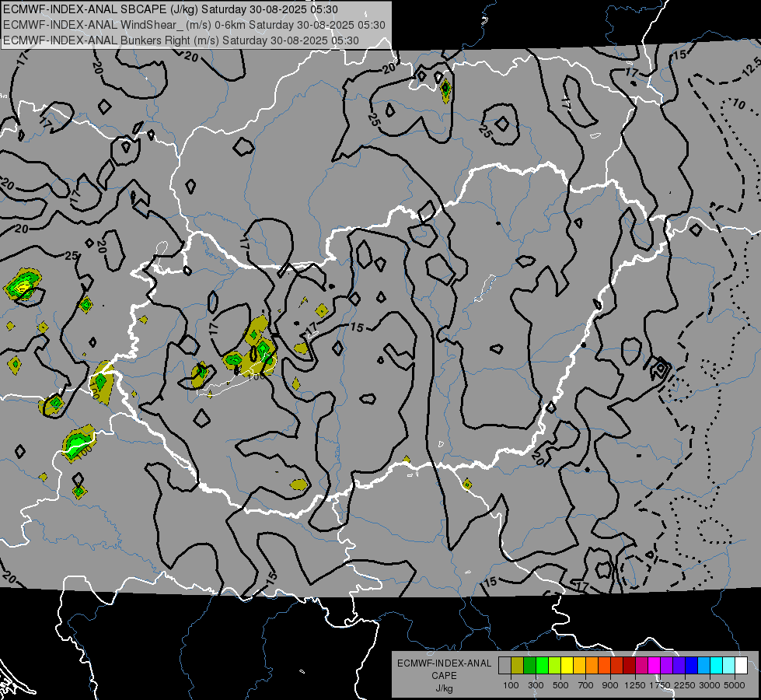
Task: Click the 900 tick label in legend
Action: click(x=610, y=685)
